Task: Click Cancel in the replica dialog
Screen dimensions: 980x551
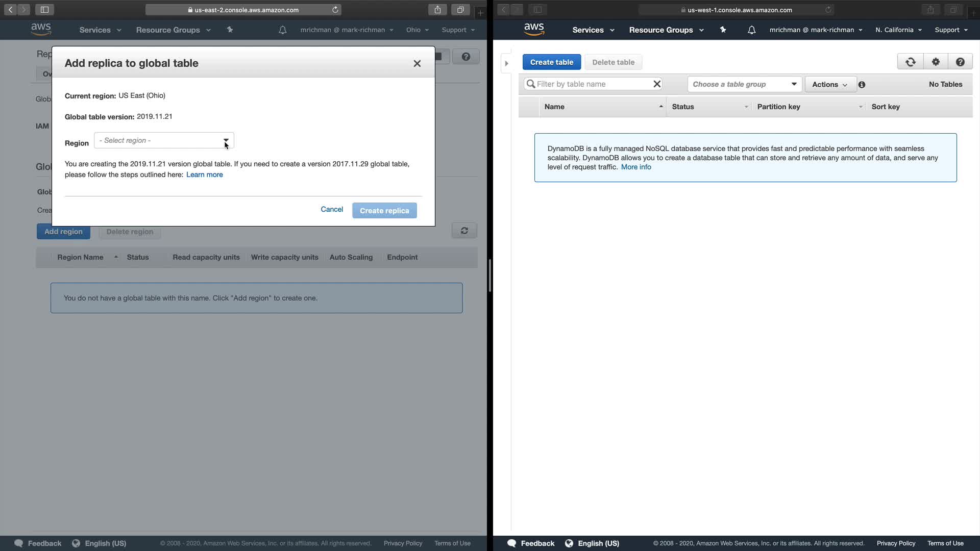Action: 331,209
